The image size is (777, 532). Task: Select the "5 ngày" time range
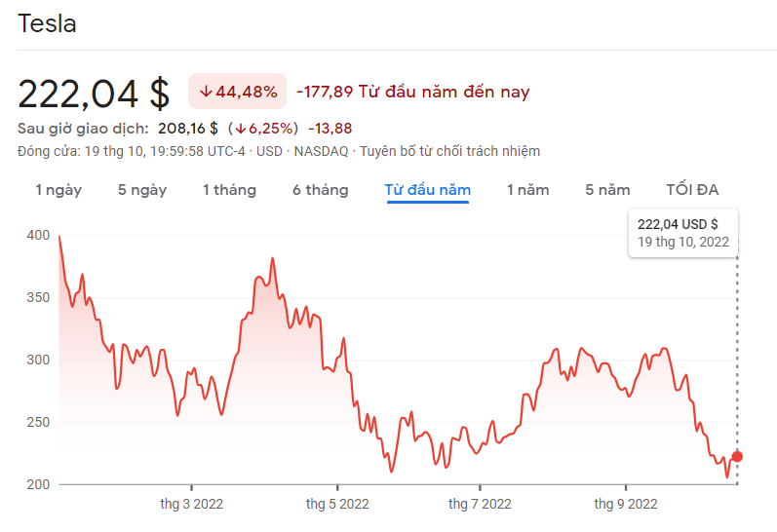142,190
